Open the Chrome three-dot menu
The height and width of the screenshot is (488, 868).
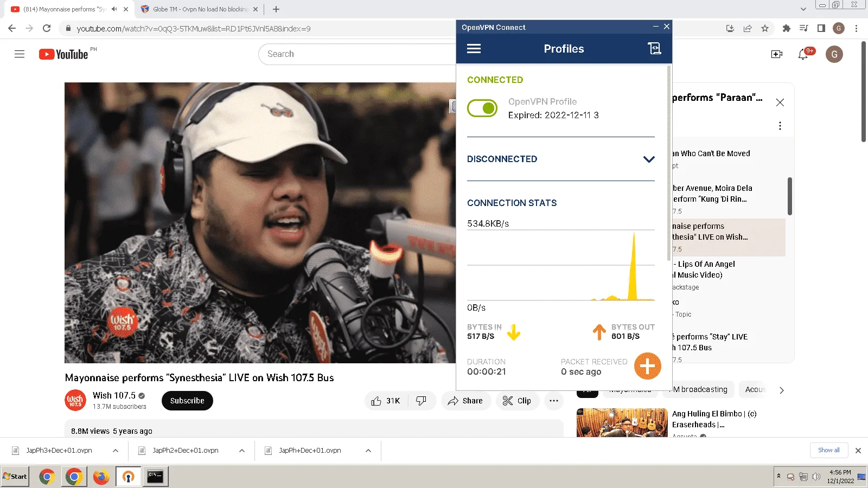(x=857, y=28)
